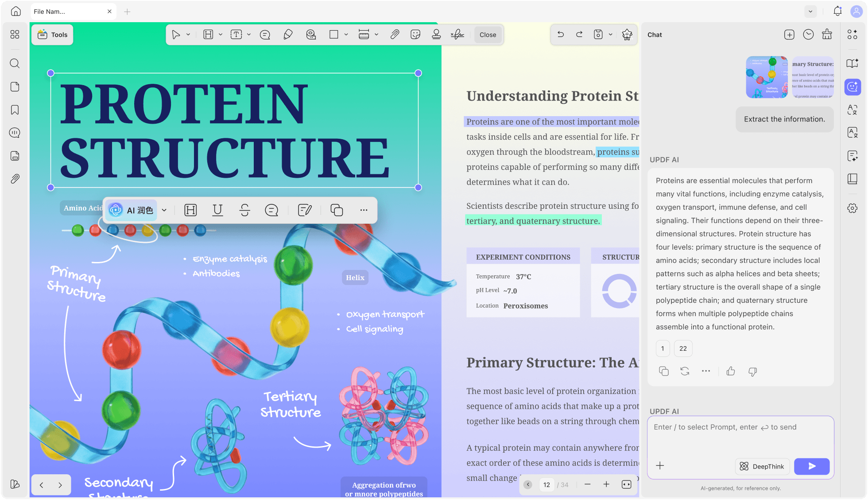
Task: Click the page number field showing 12
Action: click(547, 484)
